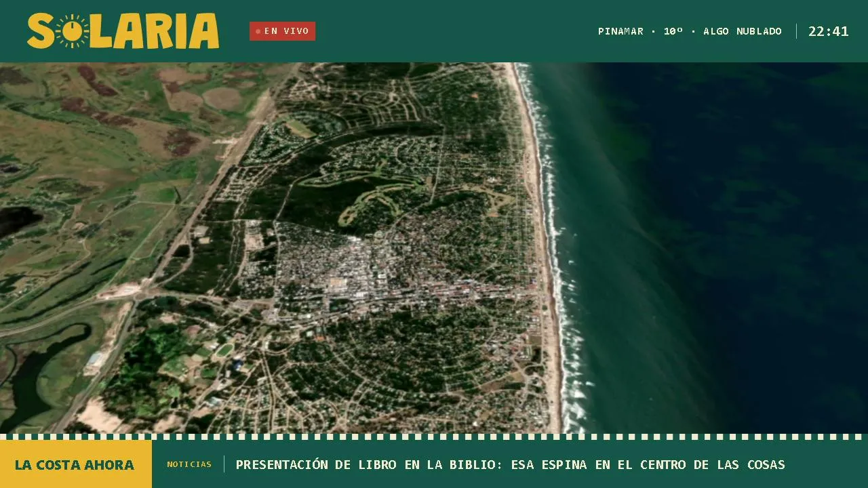
Task: Click the aerial coastline video feed
Action: pos(434,248)
